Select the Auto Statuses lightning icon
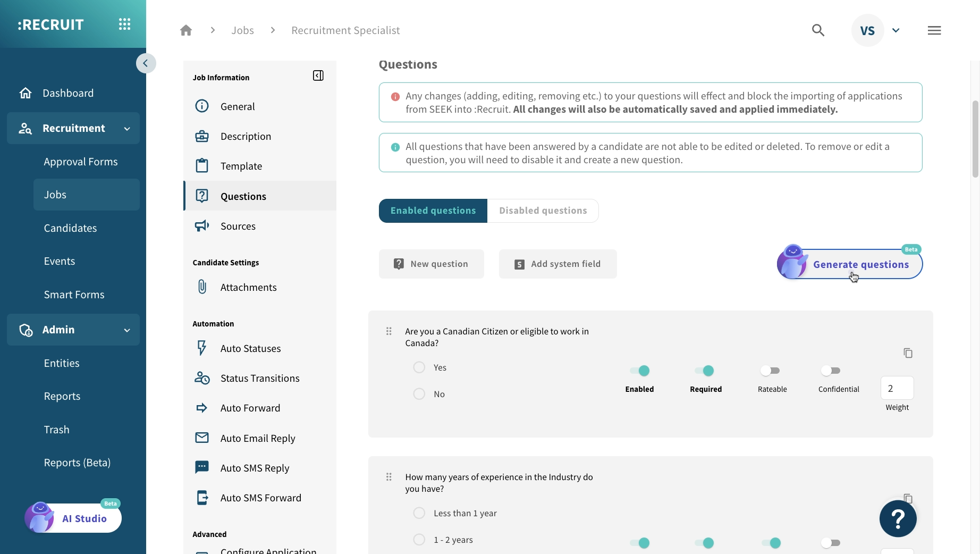Image resolution: width=980 pixels, height=554 pixels. coord(202,348)
